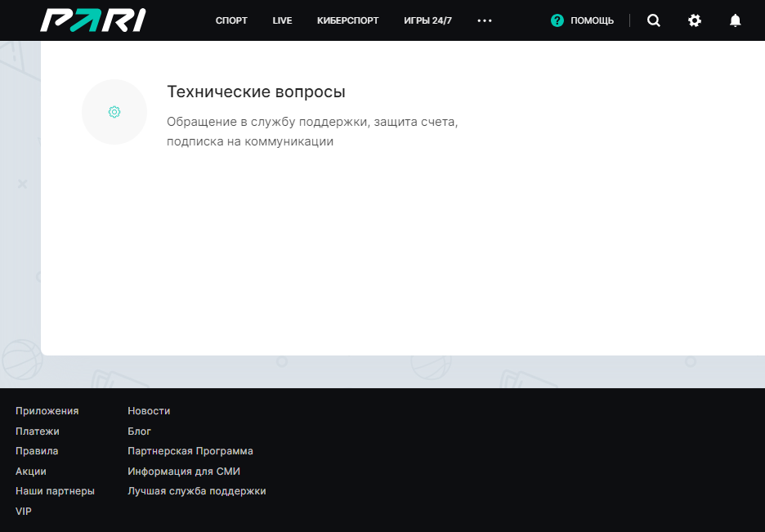Viewport: 765px width, 532px height.
Task: Open the Технические вопросы heading
Action: coord(256,92)
